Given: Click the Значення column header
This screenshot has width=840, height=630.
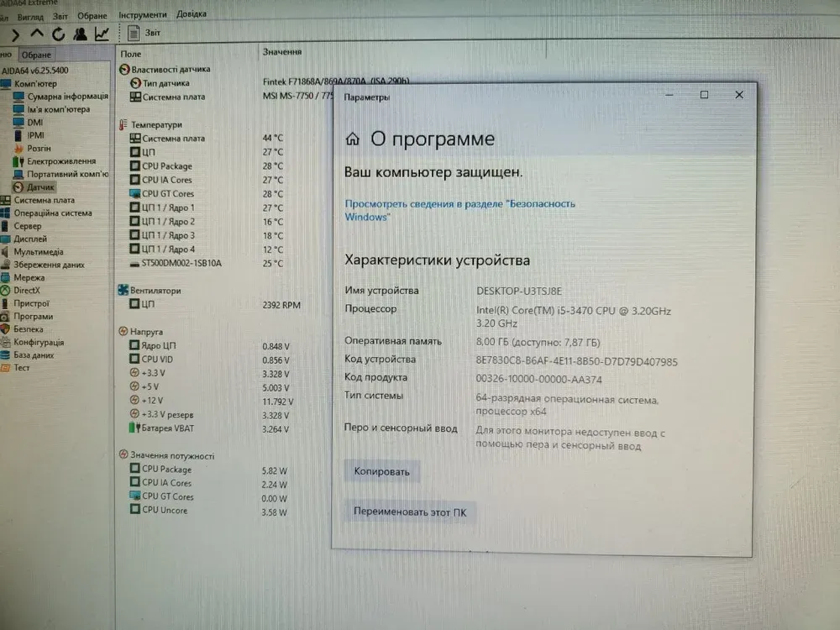Looking at the screenshot, I should pyautogui.click(x=282, y=52).
